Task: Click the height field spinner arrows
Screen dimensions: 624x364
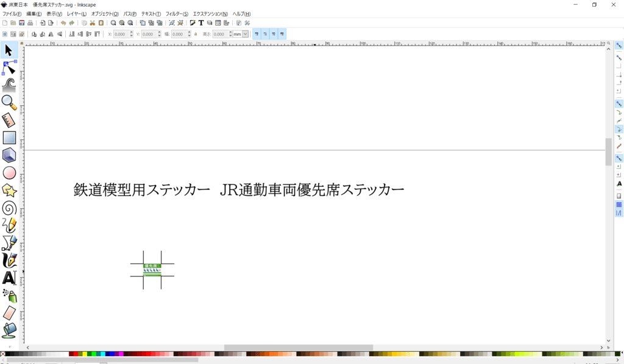Action: [x=230, y=34]
